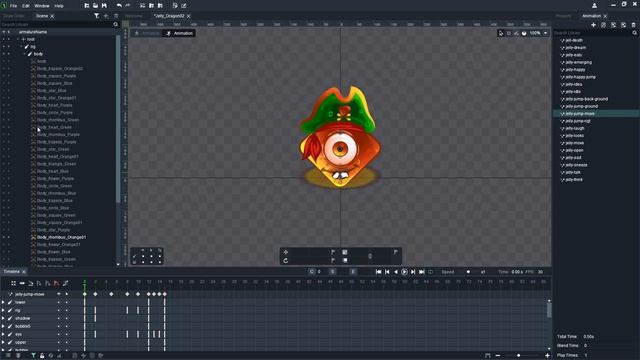Open the File menu
This screenshot has width=640, height=360.
pyautogui.click(x=13, y=6)
